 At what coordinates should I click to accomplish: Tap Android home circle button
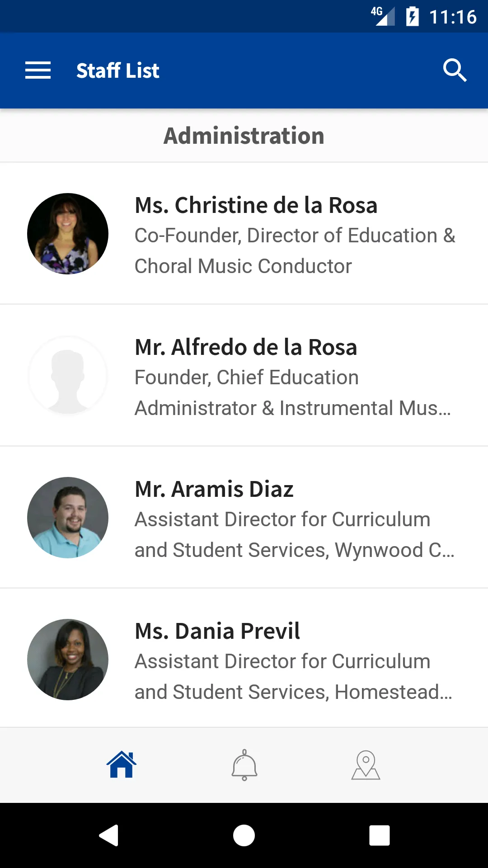click(x=244, y=835)
